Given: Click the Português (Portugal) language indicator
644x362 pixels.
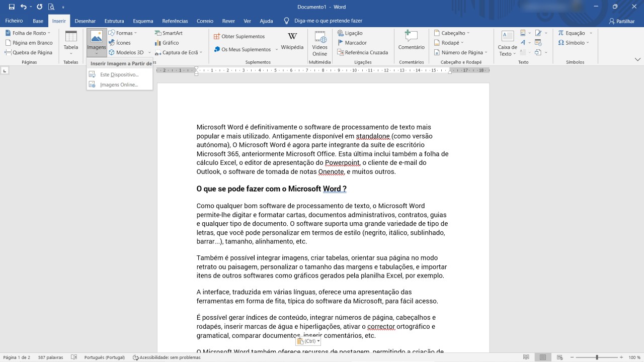Looking at the screenshot, I should click(x=104, y=357).
